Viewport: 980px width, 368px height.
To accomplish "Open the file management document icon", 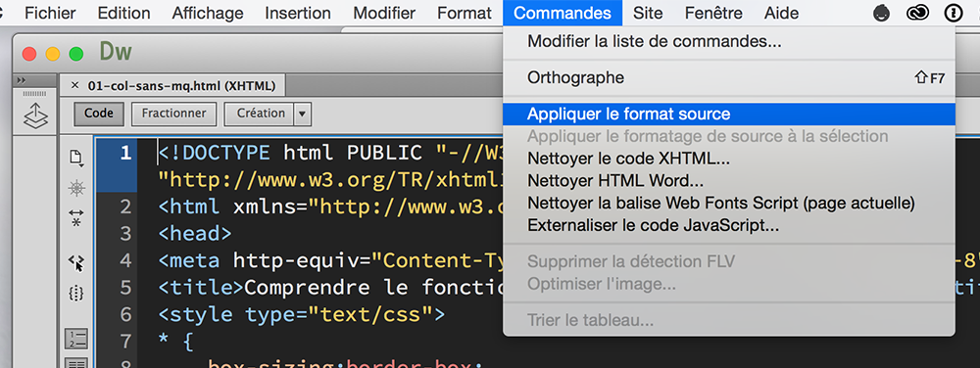I will click(x=76, y=158).
